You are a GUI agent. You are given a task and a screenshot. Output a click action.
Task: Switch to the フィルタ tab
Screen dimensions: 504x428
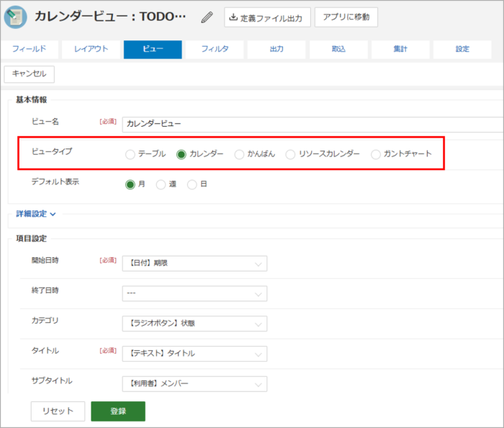pos(215,49)
